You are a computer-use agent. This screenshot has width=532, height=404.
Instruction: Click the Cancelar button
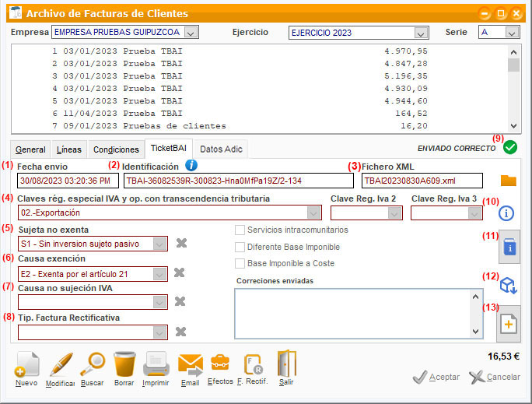[x=495, y=377]
